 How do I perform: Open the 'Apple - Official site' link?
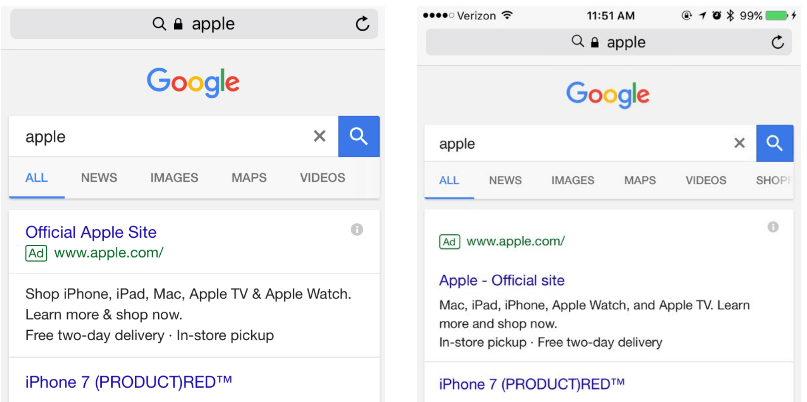tap(502, 280)
